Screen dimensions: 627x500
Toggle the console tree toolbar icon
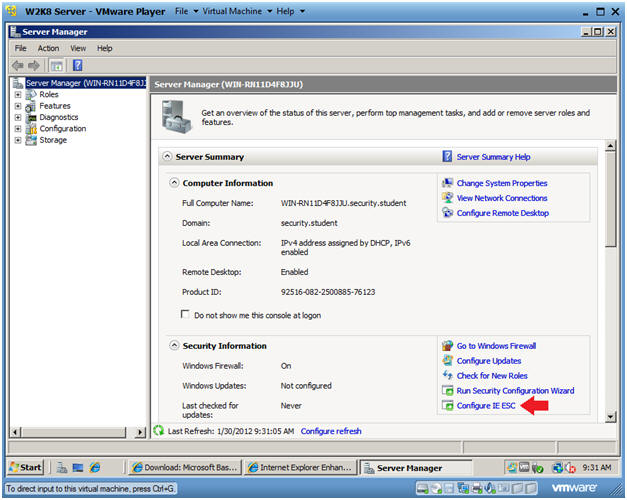(56, 66)
